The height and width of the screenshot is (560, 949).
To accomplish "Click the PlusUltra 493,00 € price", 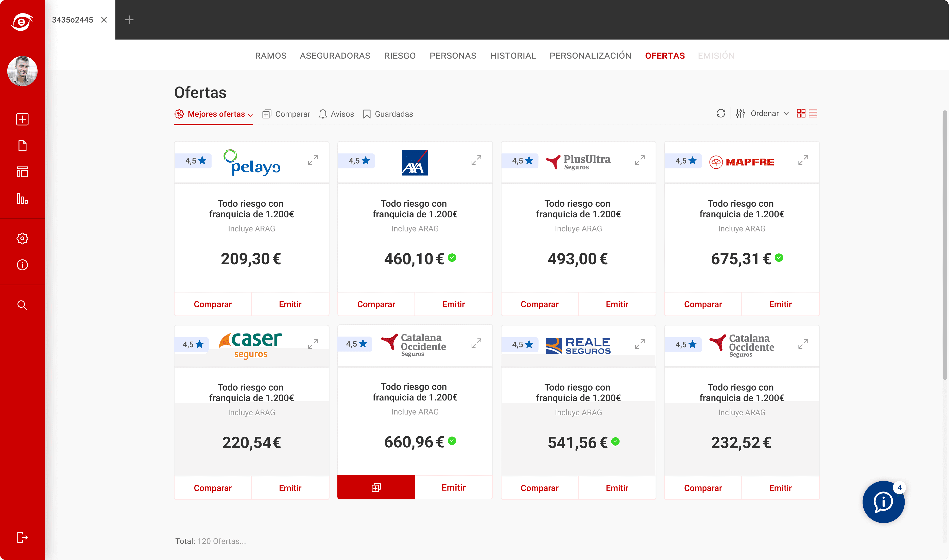I will click(x=578, y=259).
